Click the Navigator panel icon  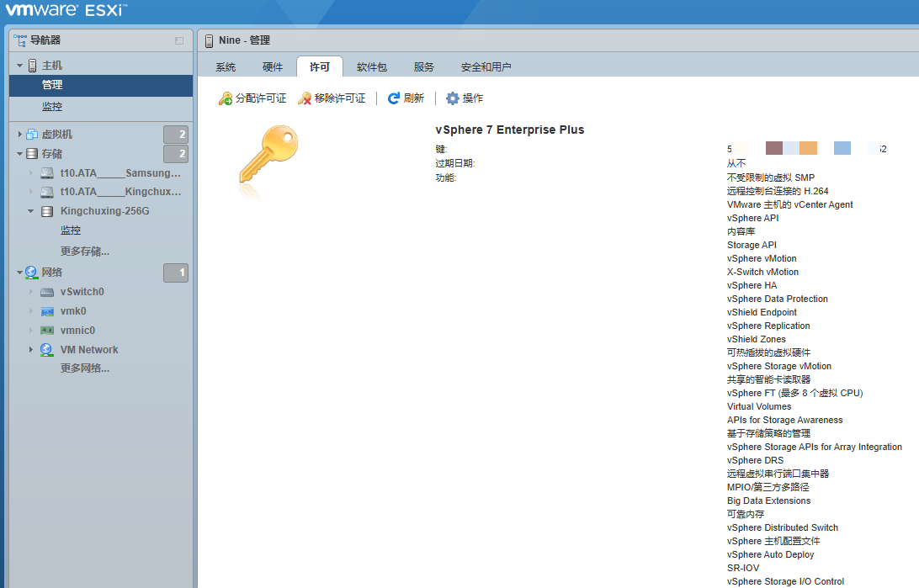tap(20, 40)
